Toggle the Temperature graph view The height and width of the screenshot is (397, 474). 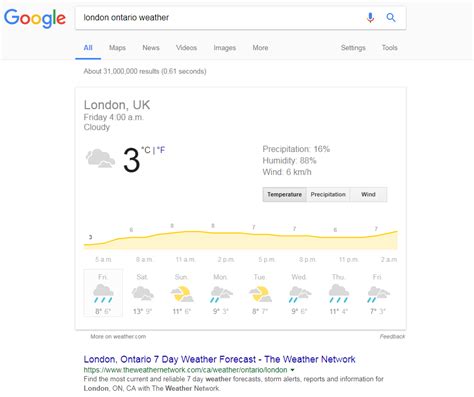[x=284, y=195]
